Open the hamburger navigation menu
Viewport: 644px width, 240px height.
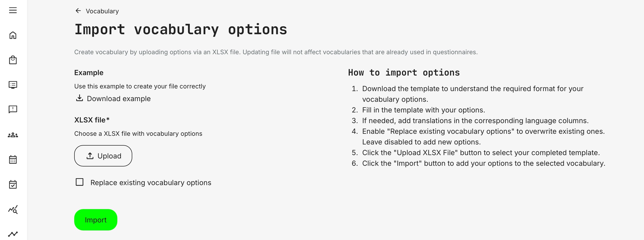click(x=13, y=10)
